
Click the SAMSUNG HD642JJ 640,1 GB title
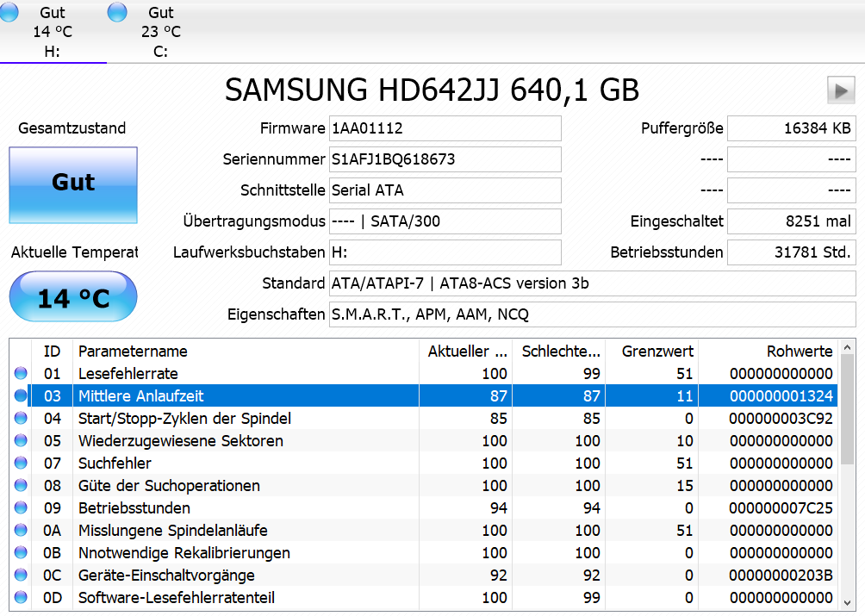[x=432, y=90]
